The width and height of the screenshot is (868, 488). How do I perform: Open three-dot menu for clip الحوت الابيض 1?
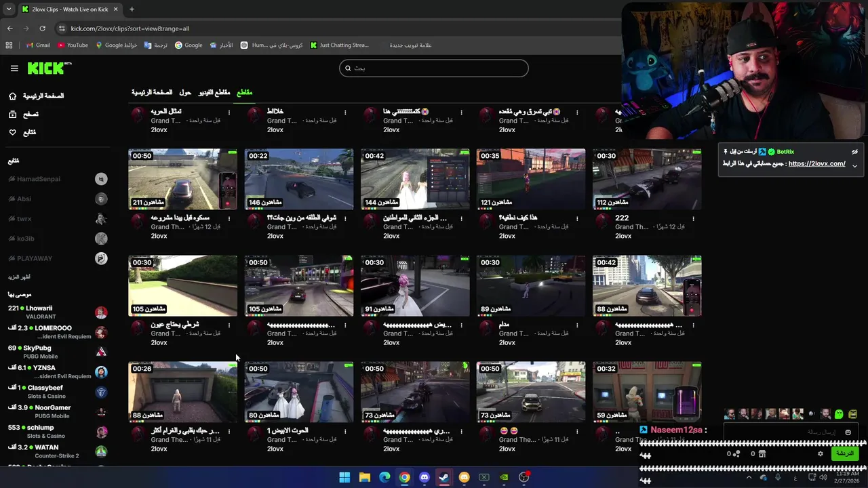(345, 431)
